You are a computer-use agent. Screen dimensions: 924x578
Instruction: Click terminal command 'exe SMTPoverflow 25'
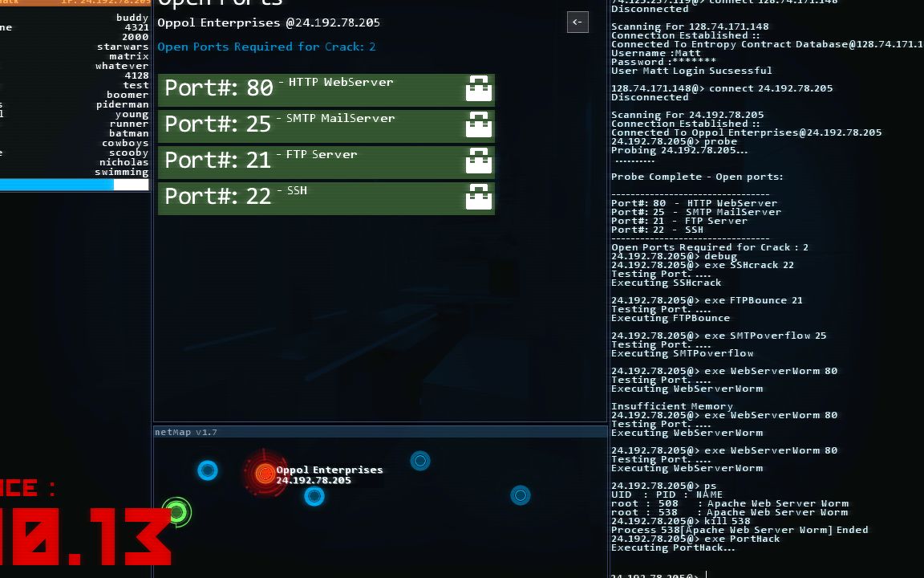point(765,336)
